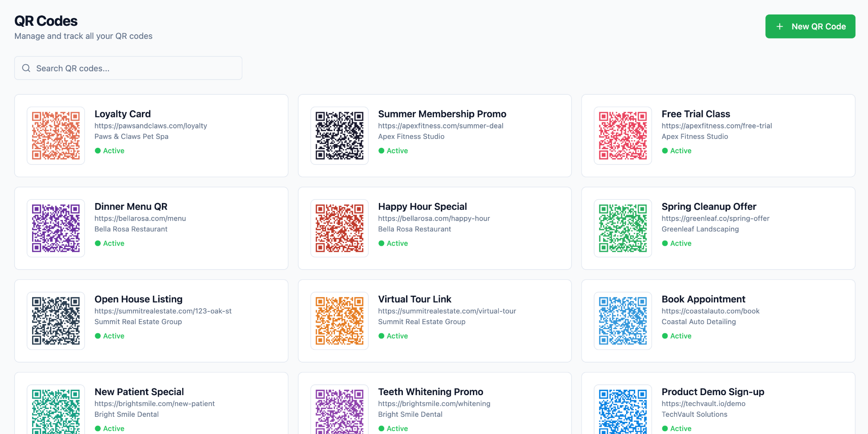
Task: Select the Loyalty Card title
Action: coord(123,114)
